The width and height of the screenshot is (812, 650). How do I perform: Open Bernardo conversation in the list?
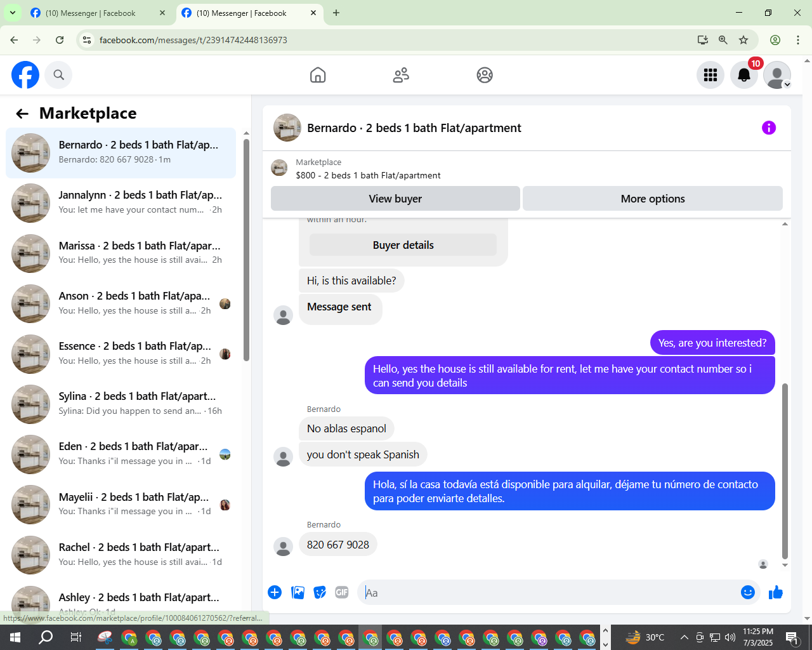tap(121, 153)
